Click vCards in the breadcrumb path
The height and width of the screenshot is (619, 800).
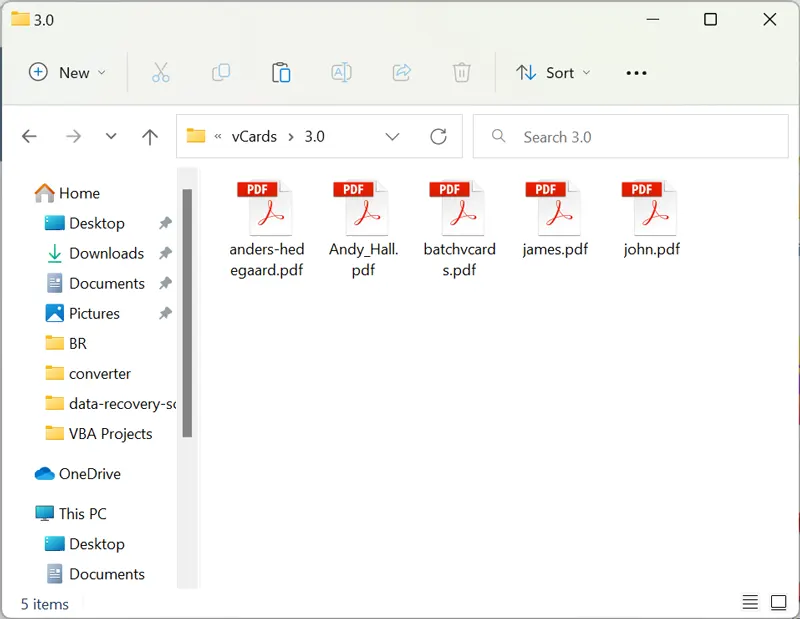pyautogui.click(x=254, y=137)
